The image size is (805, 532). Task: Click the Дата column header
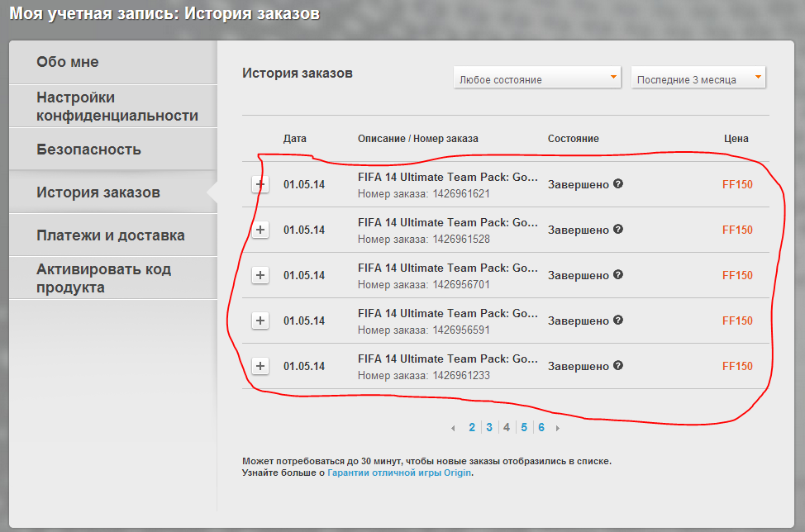point(295,139)
